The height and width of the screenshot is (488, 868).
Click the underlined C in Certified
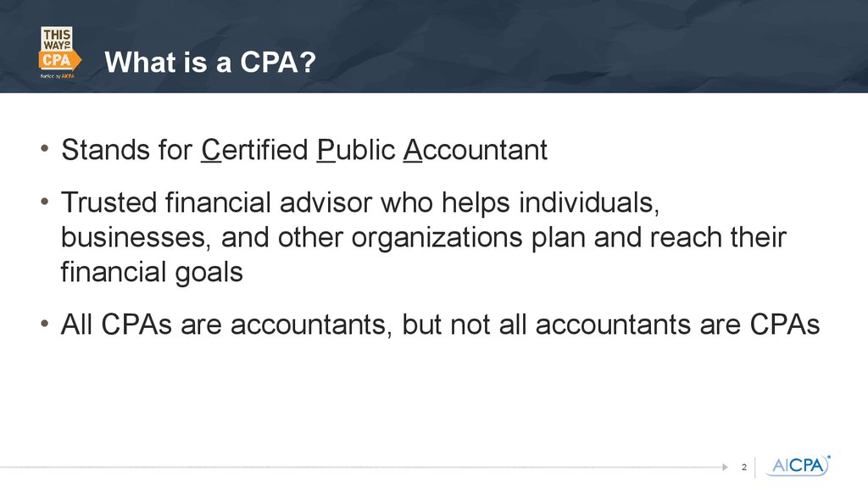pyautogui.click(x=211, y=150)
